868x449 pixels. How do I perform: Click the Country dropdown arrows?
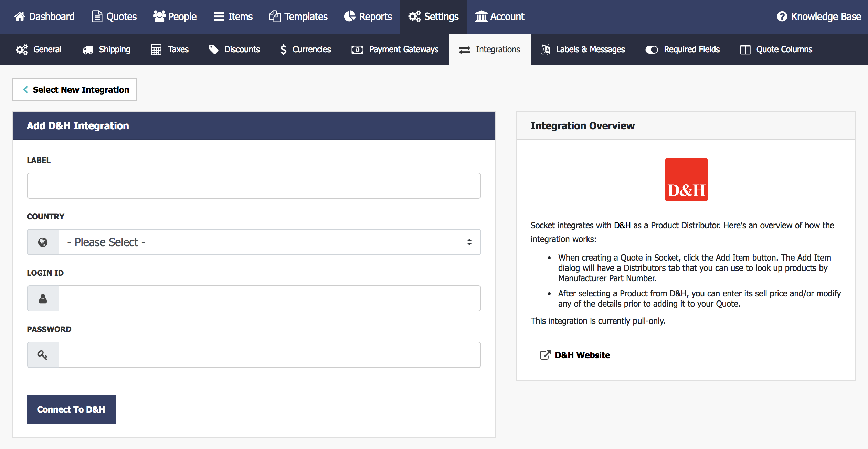pyautogui.click(x=469, y=242)
